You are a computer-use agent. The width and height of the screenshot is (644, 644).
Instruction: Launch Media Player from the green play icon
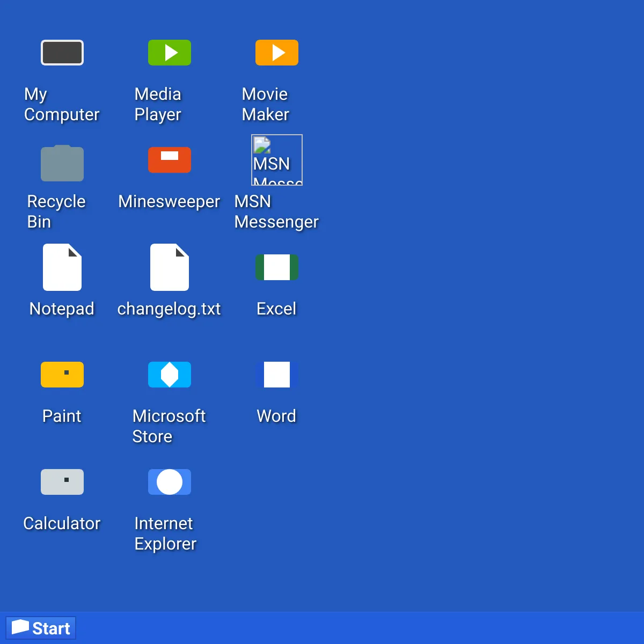point(170,53)
